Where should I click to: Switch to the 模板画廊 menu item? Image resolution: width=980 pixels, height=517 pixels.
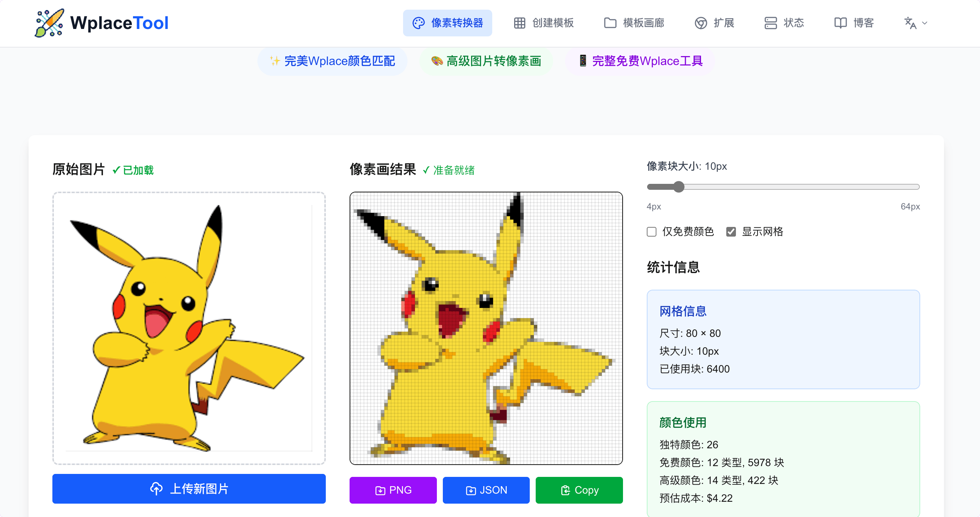coord(633,23)
